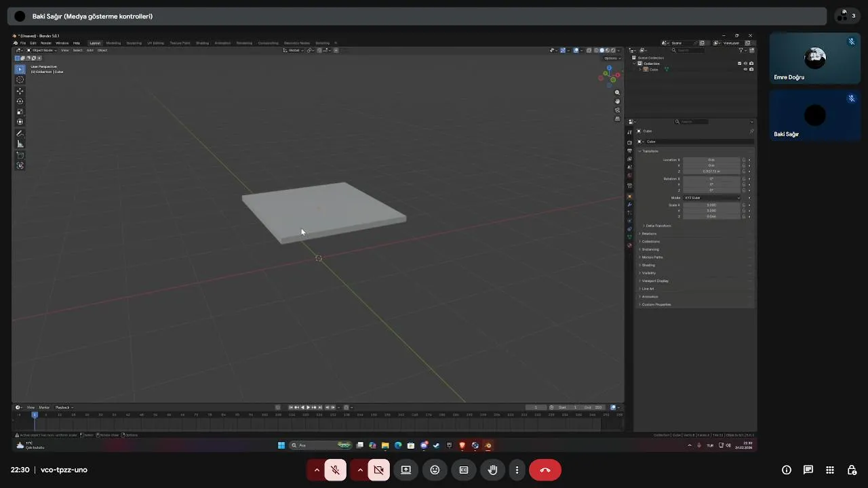Expand the Collections panel in properties
Viewport: 868px width, 488px height.
point(649,241)
